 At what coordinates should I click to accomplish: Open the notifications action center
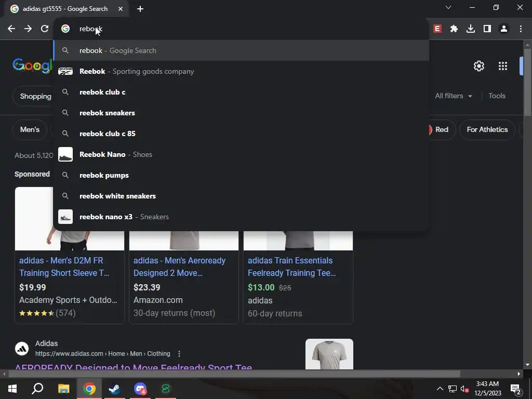pos(515,389)
